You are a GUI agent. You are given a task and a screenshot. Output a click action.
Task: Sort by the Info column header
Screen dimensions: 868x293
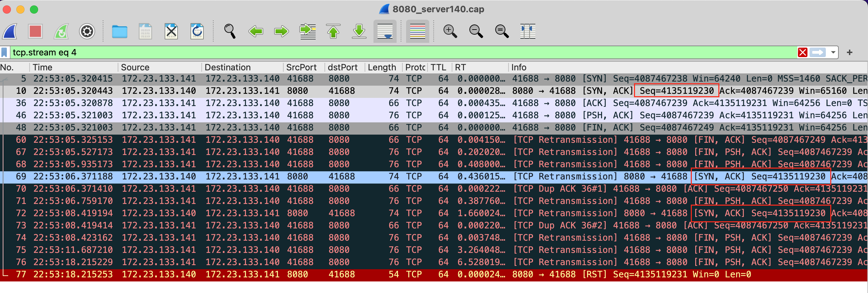coord(688,67)
